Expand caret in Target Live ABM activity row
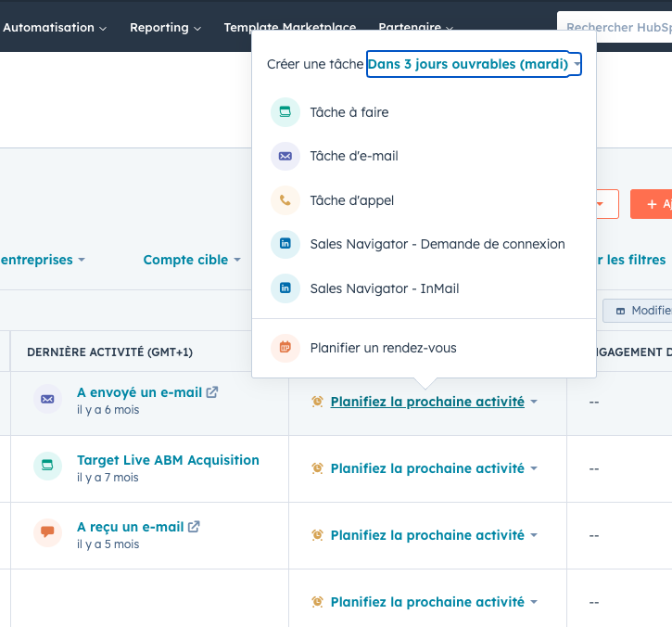The image size is (672, 627). pos(534,468)
